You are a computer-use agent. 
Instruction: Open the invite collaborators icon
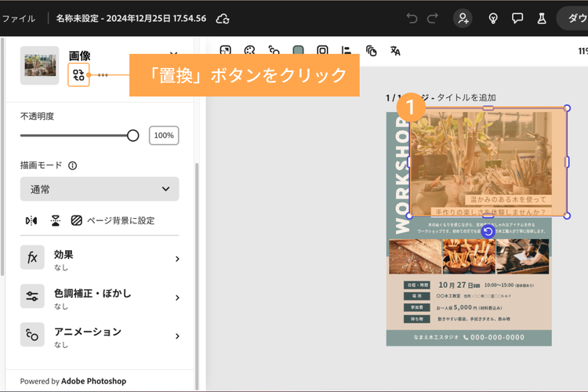coord(463,18)
